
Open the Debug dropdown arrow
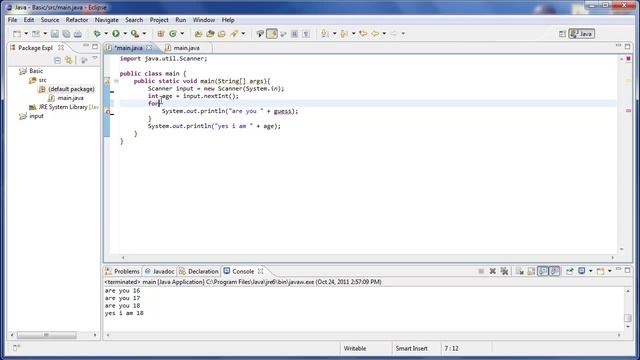coord(106,34)
